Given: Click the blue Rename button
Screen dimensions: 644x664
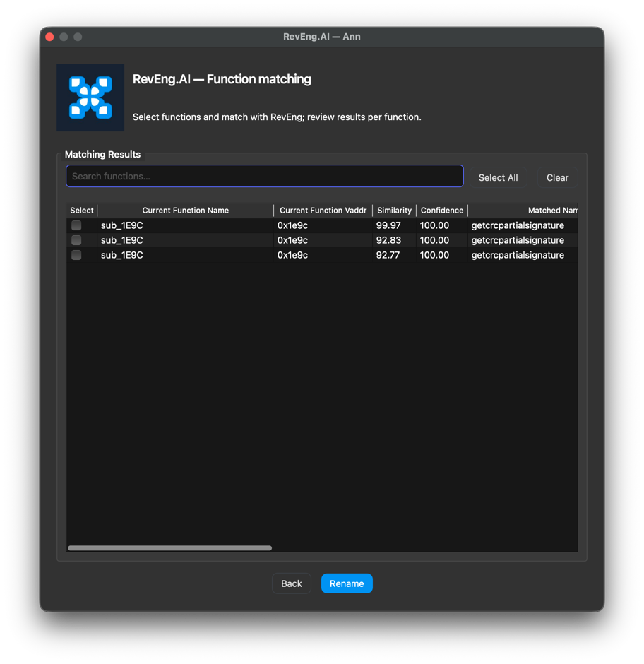Looking at the screenshot, I should [347, 583].
